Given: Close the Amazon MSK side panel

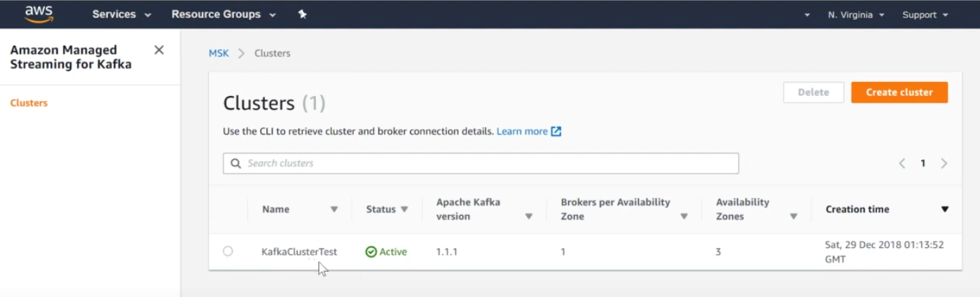Looking at the screenshot, I should tap(159, 50).
